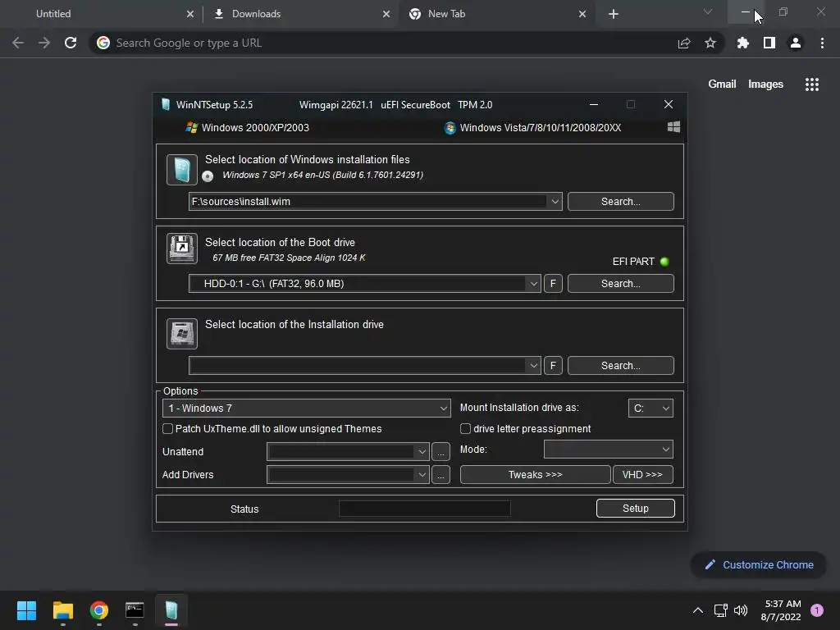Image resolution: width=840 pixels, height=630 pixels.
Task: Enable drive letter preassignment checkbox
Action: pos(466,428)
